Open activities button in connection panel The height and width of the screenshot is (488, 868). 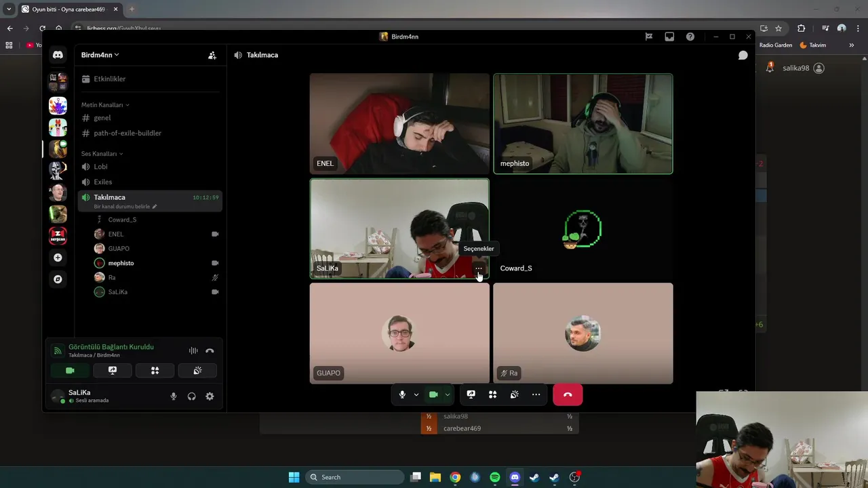(155, 370)
